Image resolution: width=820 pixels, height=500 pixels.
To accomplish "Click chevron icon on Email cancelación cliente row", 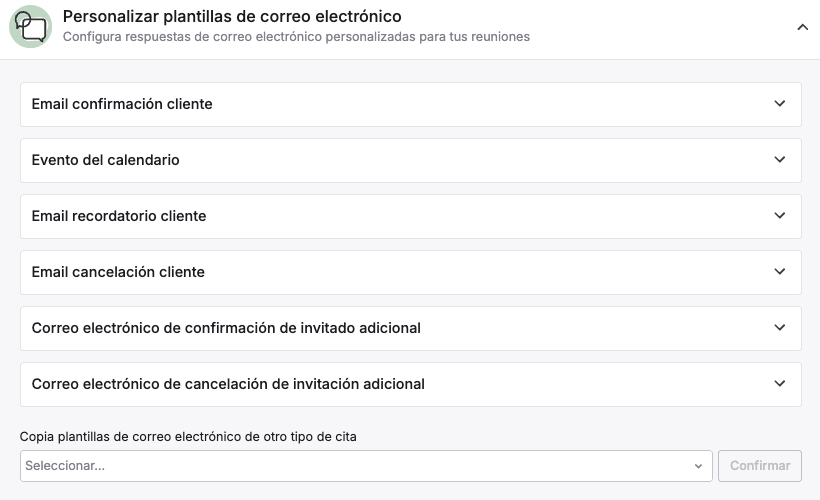I will [780, 271].
